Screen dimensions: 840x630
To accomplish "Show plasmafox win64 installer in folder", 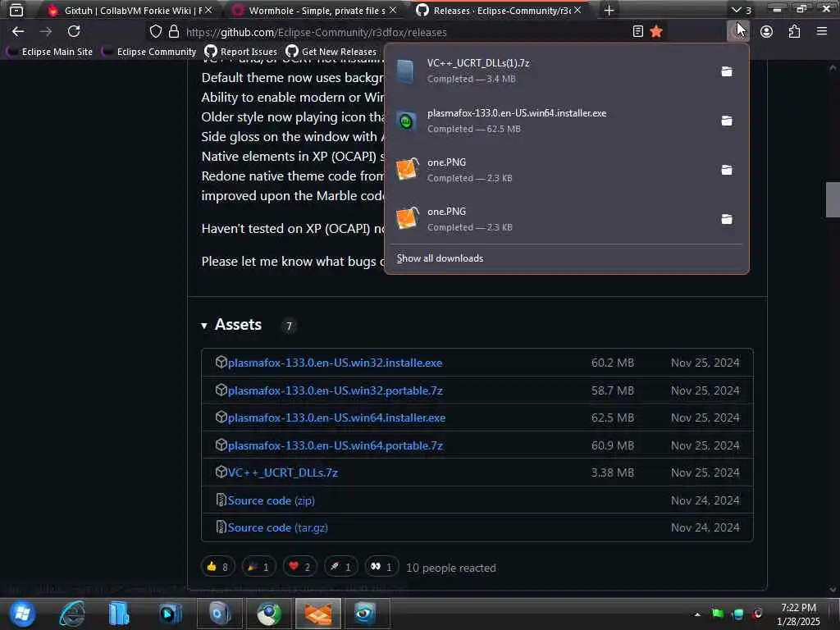I will 727,121.
